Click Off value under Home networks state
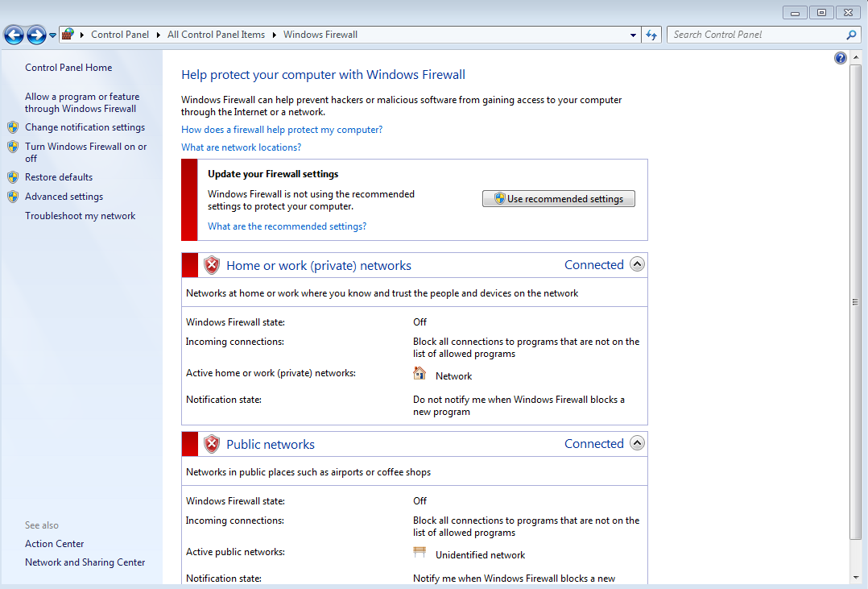The height and width of the screenshot is (589, 868). [420, 322]
